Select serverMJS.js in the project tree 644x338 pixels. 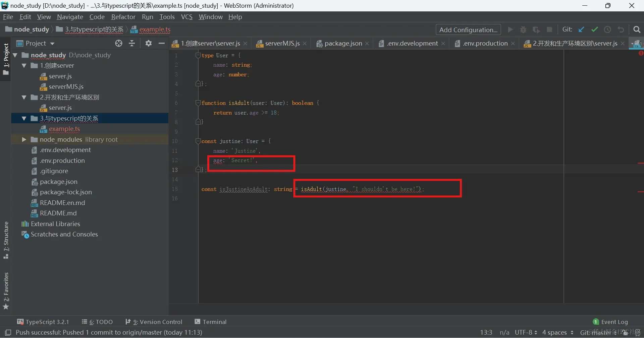tap(66, 87)
